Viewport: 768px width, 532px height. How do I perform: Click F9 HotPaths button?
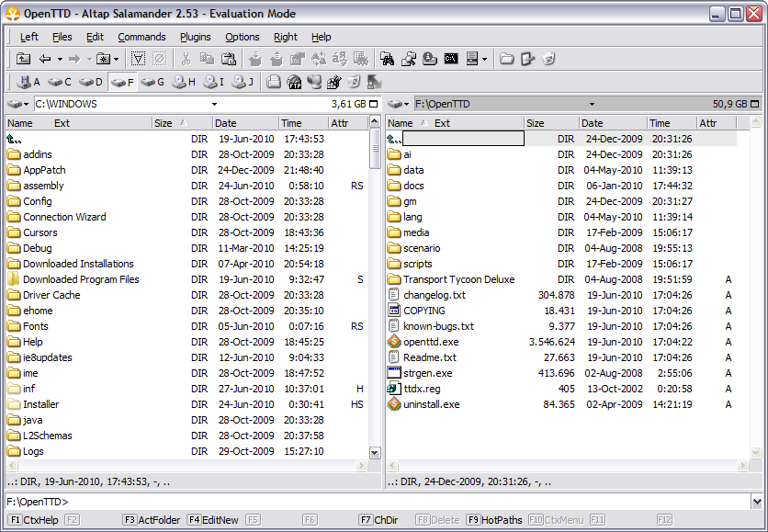tap(493, 520)
